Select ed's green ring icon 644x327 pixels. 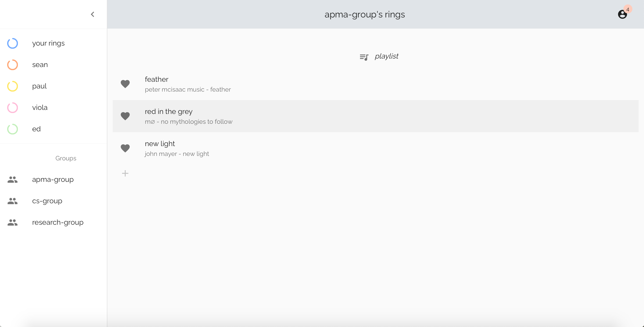pyautogui.click(x=13, y=129)
